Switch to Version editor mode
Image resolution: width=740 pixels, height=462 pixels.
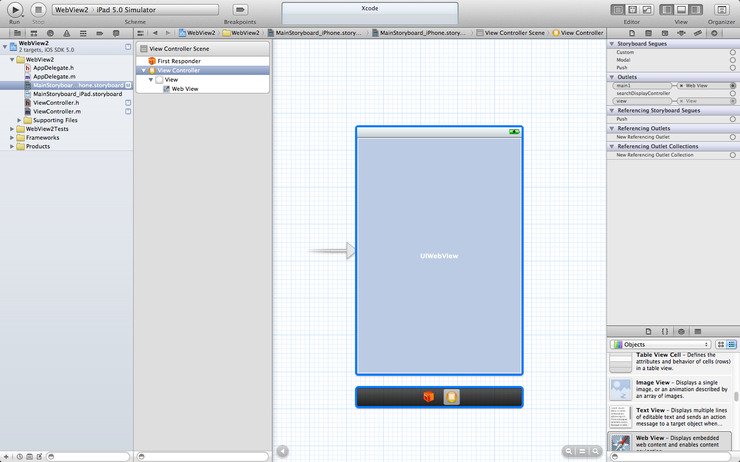pos(647,9)
